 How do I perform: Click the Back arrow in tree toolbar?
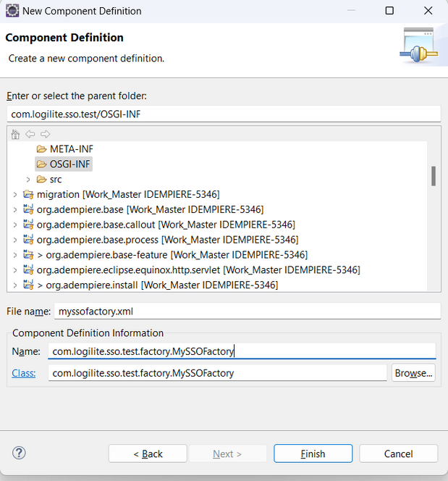(x=30, y=134)
